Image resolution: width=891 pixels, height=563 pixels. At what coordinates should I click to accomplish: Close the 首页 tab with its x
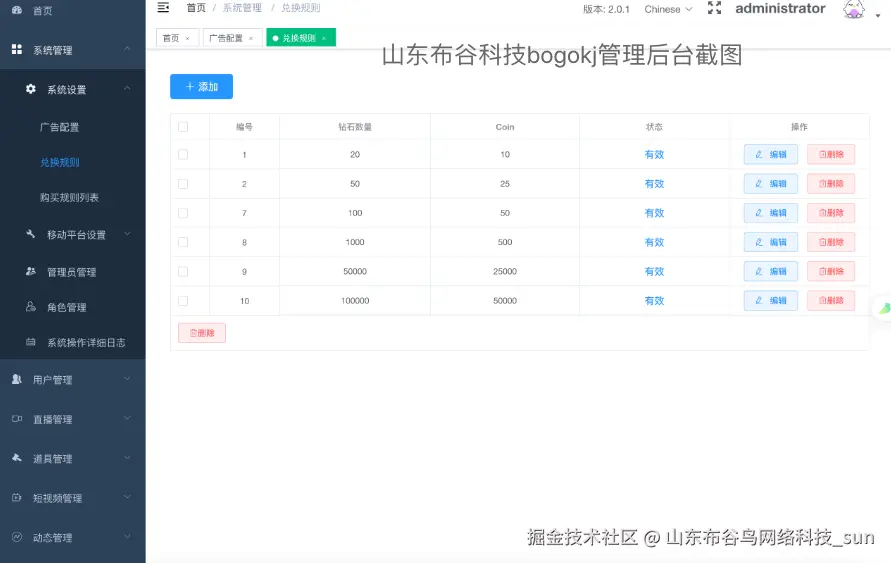(188, 39)
